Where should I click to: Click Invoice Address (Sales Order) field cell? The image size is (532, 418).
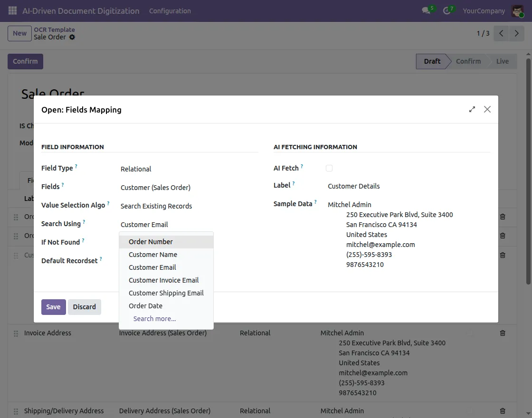click(x=163, y=333)
